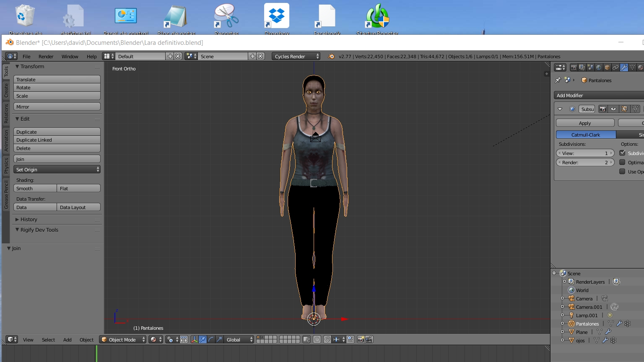644x362 pixels.
Task: Open the File menu
Action: click(x=26, y=56)
